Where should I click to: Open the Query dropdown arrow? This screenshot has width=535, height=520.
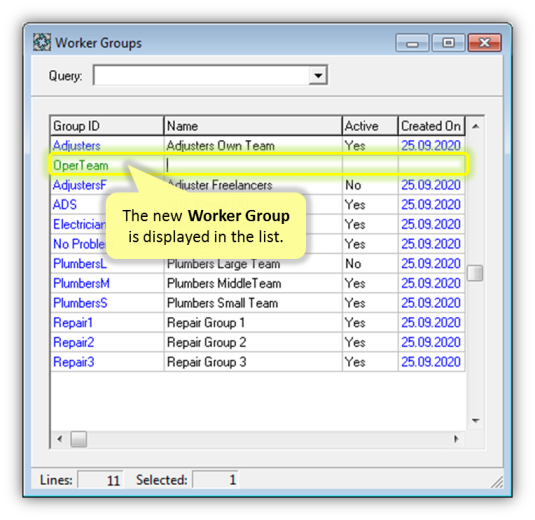[x=318, y=75]
